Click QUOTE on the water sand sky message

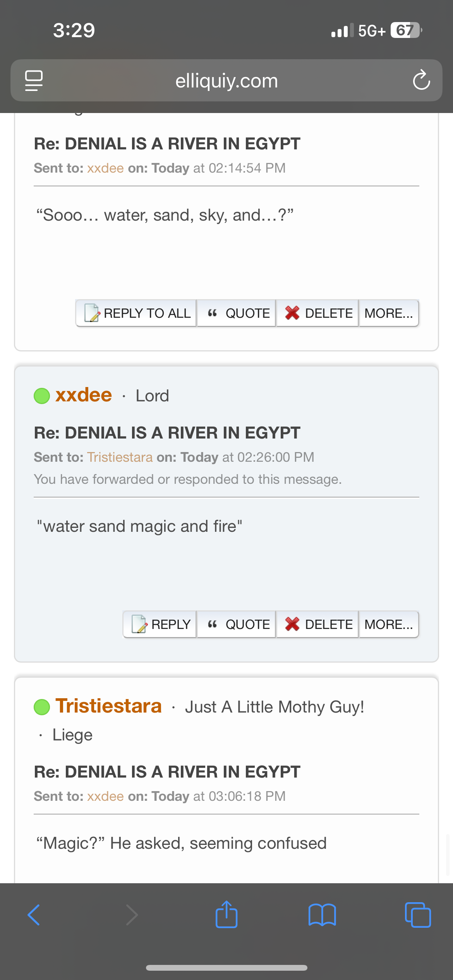[237, 313]
